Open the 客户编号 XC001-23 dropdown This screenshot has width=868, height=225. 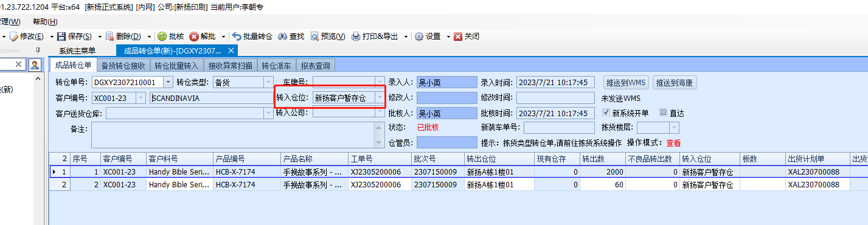141,97
